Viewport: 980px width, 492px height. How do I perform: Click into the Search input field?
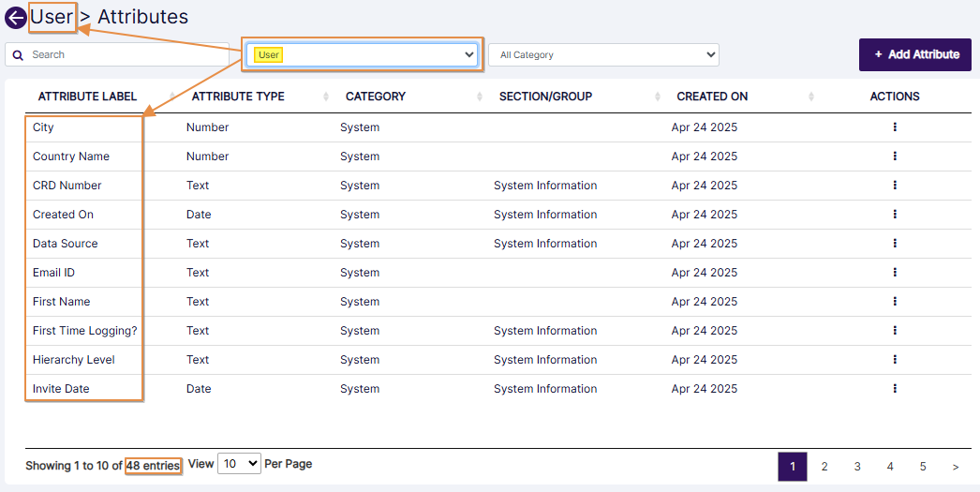click(x=122, y=55)
